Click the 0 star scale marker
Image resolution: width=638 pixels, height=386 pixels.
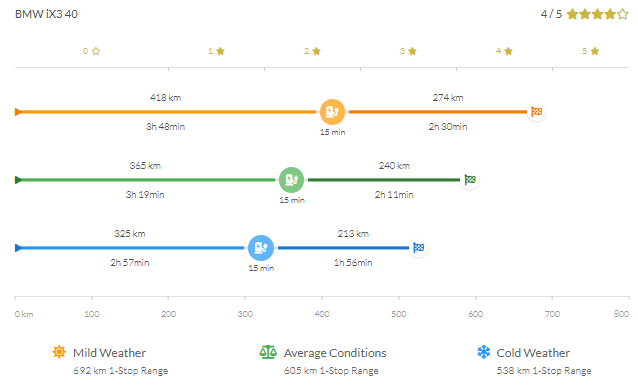click(x=91, y=51)
